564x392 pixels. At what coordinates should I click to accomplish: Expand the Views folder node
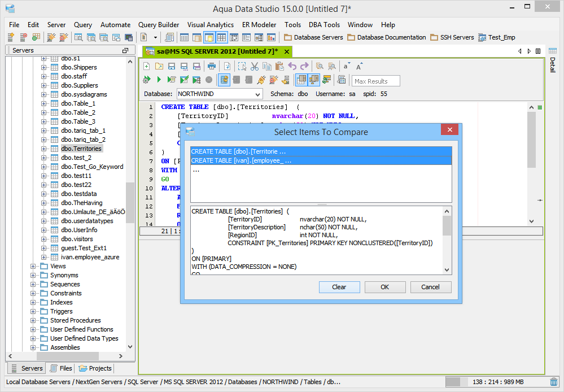[33, 267]
